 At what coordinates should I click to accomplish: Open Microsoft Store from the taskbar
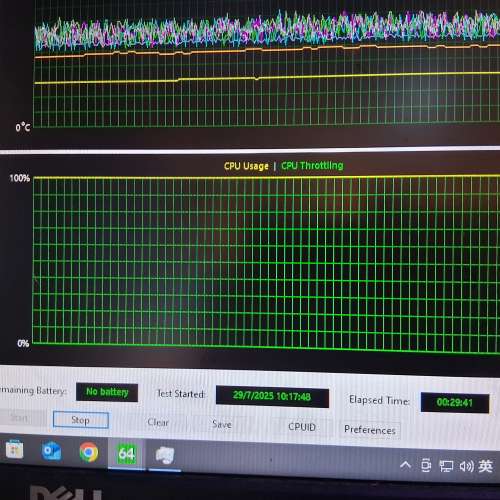point(14,450)
